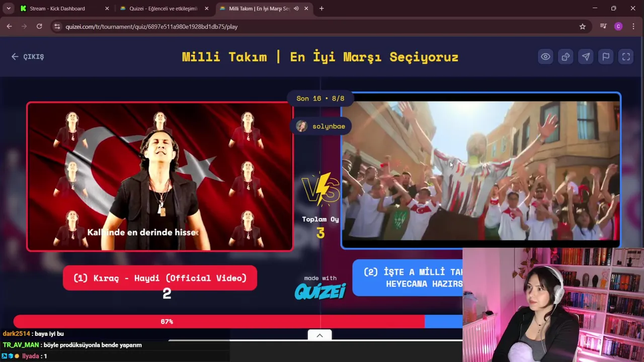Click chat message from TR_AV_MAN

[x=72, y=345]
